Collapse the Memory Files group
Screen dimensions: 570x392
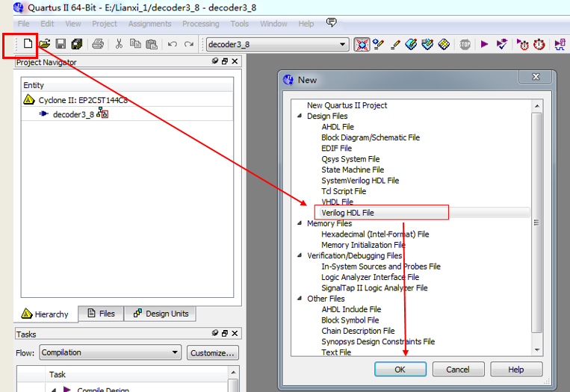pyautogui.click(x=300, y=223)
